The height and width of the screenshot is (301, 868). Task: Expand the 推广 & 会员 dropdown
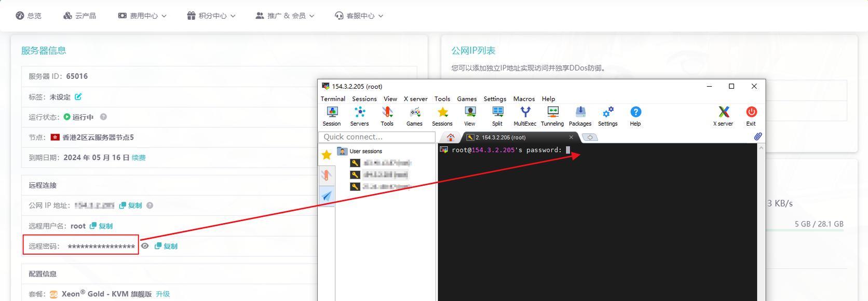pos(285,16)
